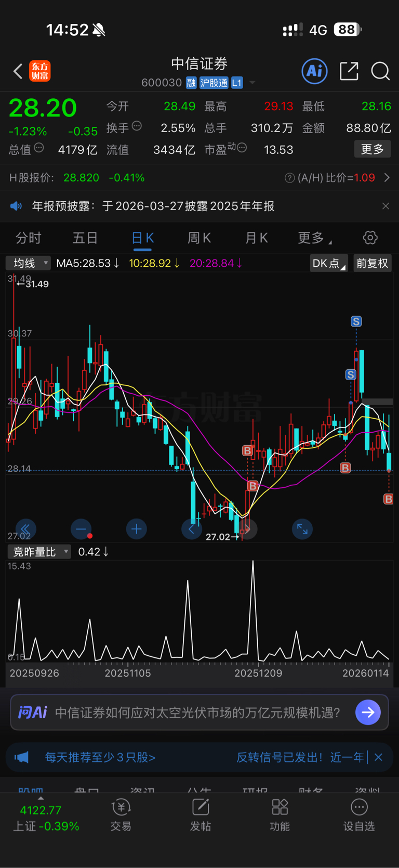Open chart settings gear icon
Viewport: 399px width, 868px height.
370,238
